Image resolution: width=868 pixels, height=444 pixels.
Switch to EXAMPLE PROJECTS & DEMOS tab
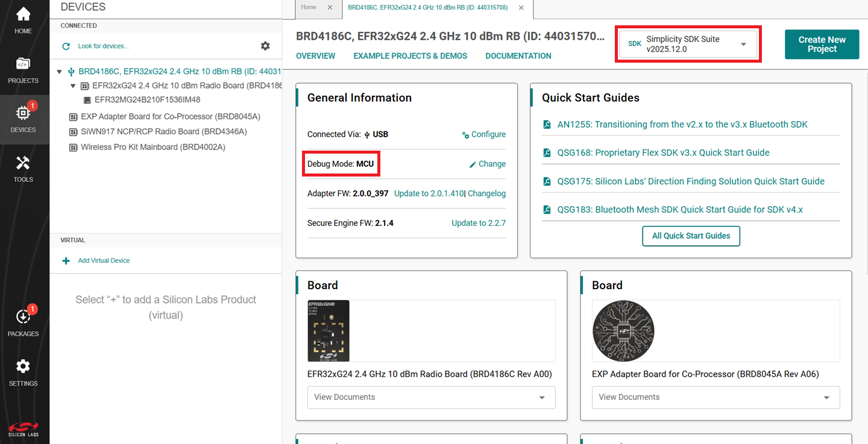click(410, 55)
